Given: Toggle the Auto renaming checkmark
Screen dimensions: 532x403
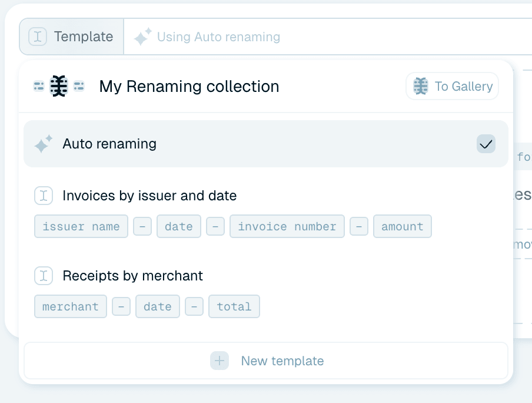Looking at the screenshot, I should [x=486, y=144].
